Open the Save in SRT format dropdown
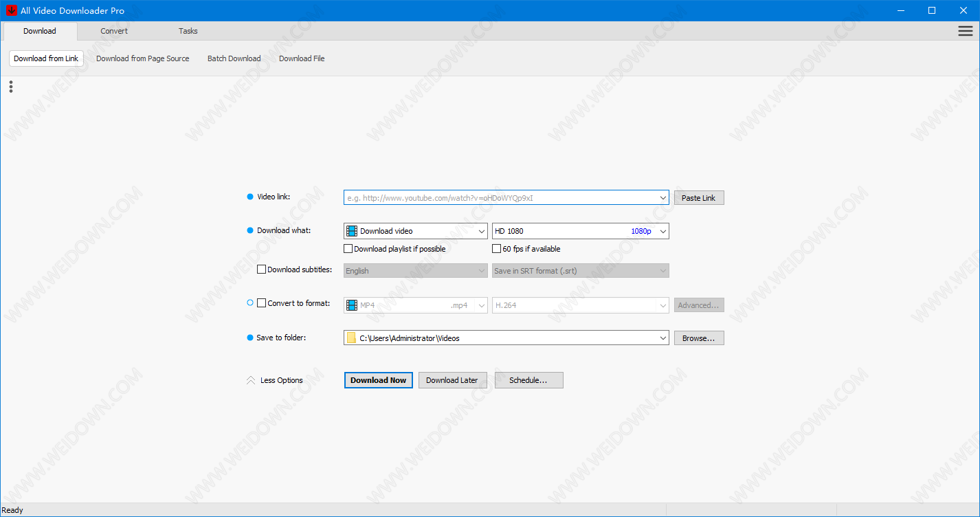This screenshot has height=517, width=980. (581, 271)
